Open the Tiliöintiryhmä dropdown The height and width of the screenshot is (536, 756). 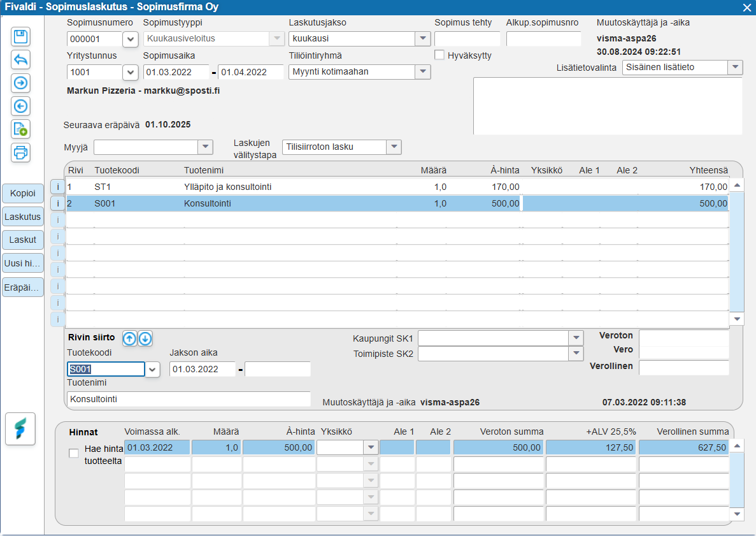point(423,72)
